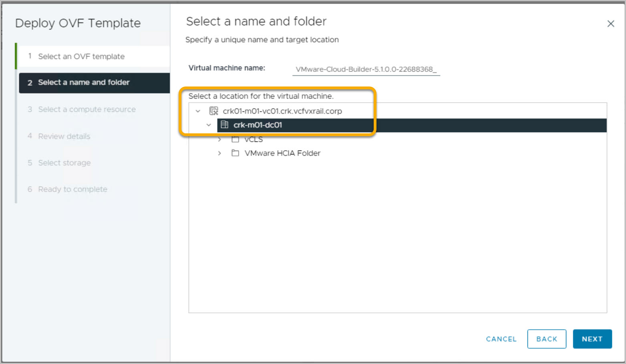
Task: Open step 6 Ready to complete
Action: [72, 189]
